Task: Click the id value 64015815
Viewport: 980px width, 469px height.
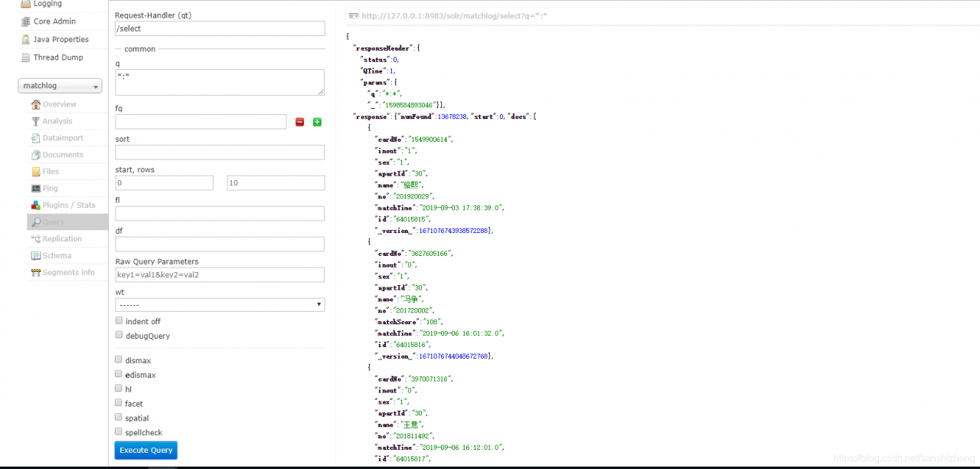Action: coord(413,218)
